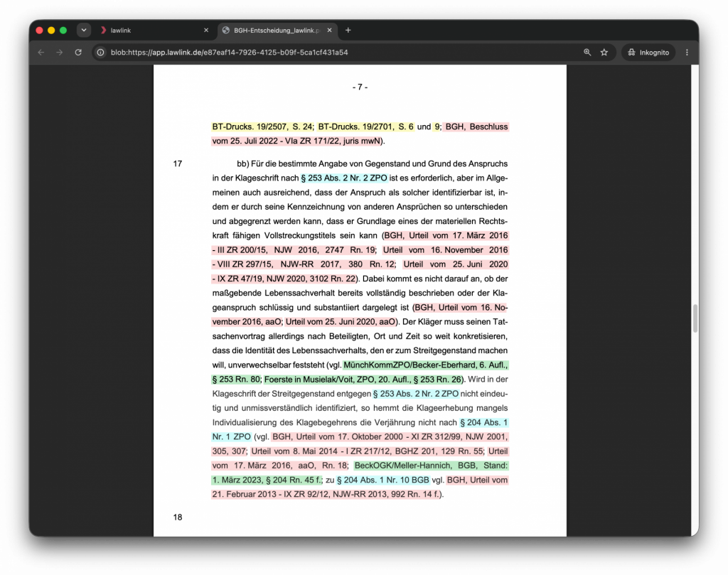
Task: Click the browser back arrow
Action: pyautogui.click(x=41, y=53)
